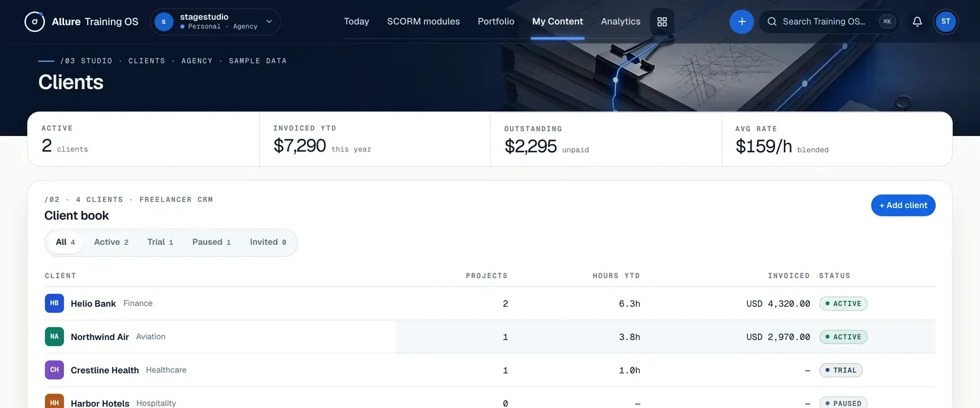Open the Analytics nav item

[x=621, y=22]
